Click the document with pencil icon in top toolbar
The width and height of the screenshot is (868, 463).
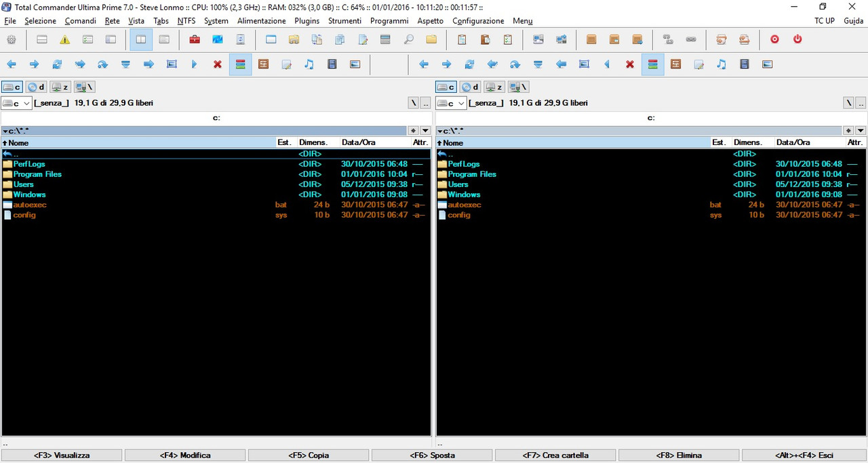click(363, 40)
